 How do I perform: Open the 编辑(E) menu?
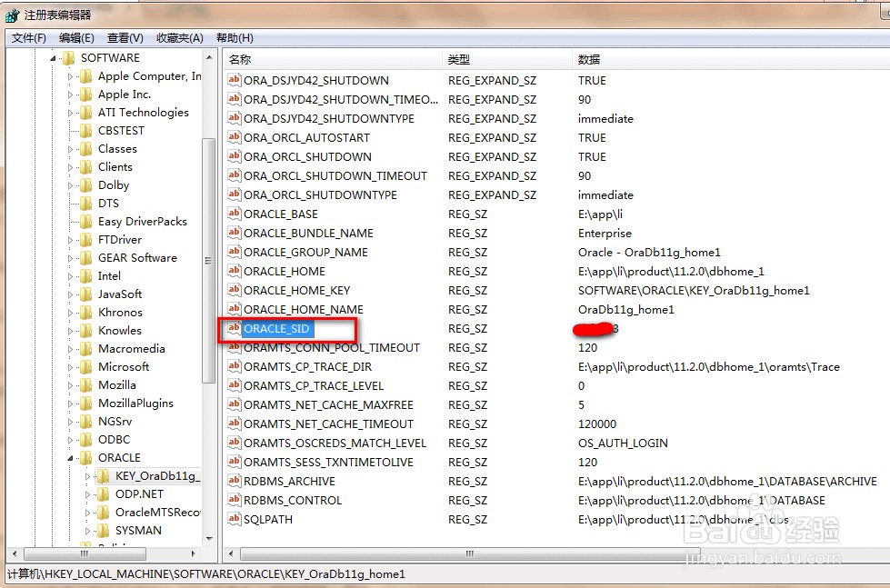tap(76, 38)
